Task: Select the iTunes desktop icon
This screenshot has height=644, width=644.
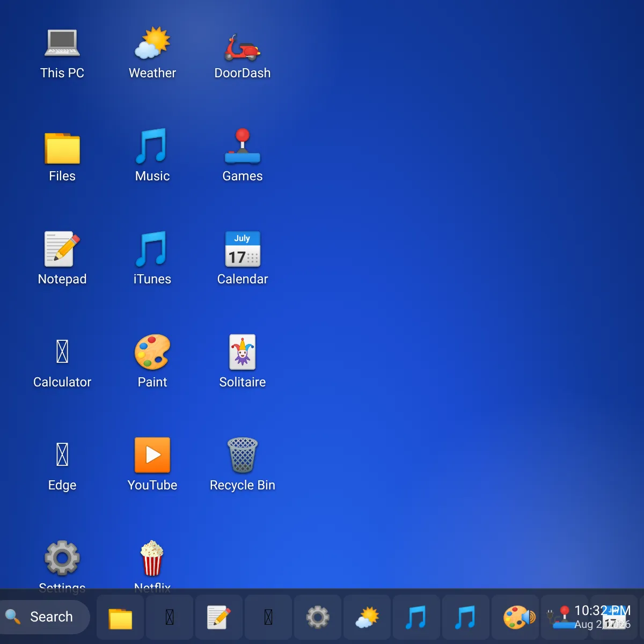Action: pos(152,260)
